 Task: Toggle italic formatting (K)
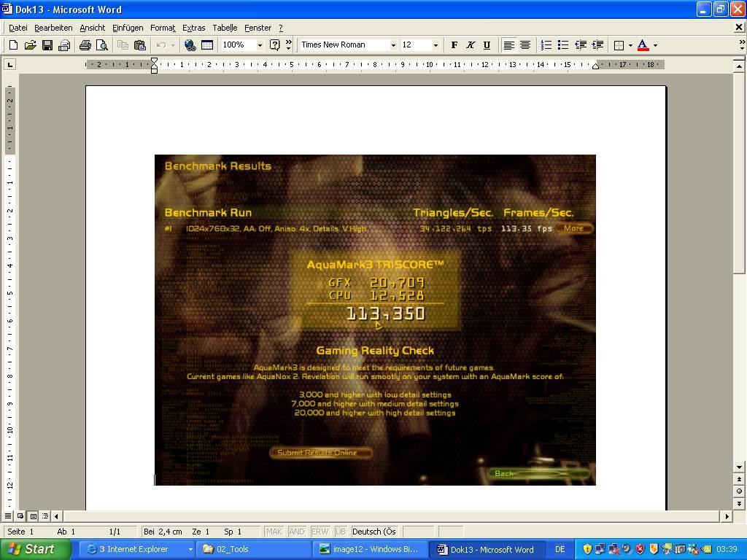pyautogui.click(x=471, y=45)
